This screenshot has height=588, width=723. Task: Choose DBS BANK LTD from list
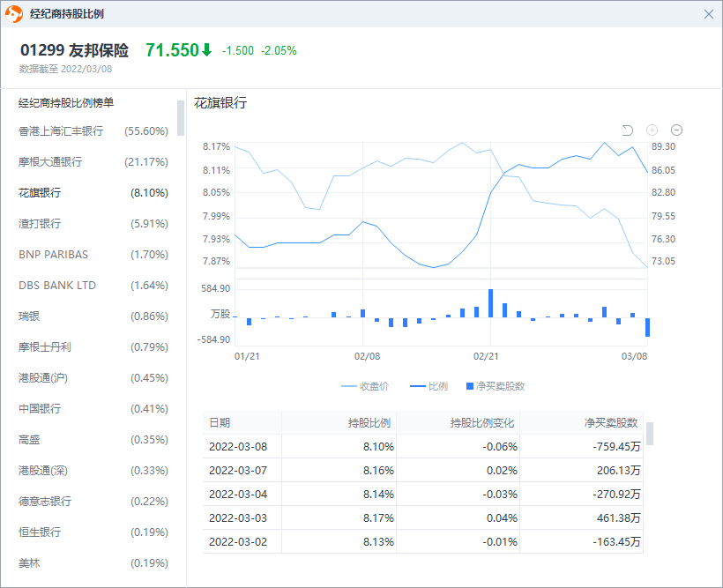(x=93, y=286)
